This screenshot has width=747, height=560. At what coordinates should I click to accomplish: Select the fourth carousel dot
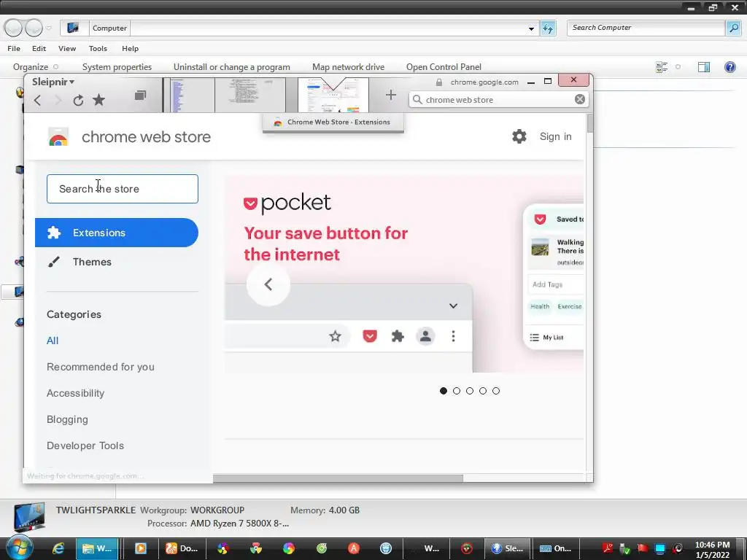click(x=483, y=391)
